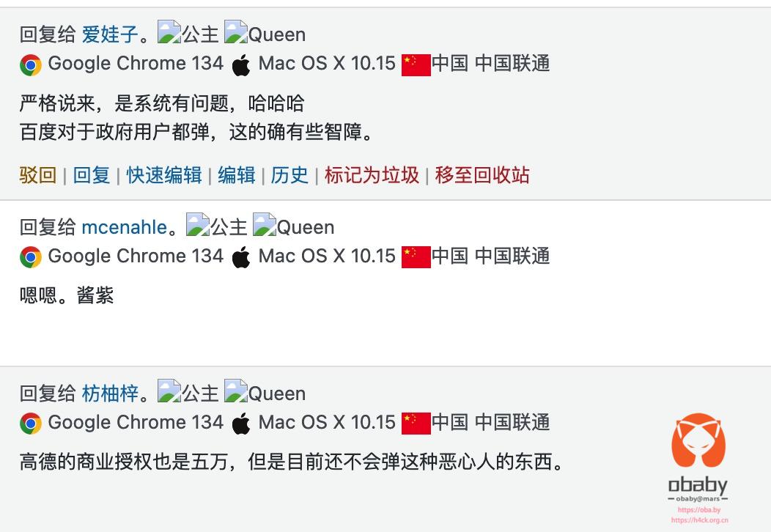771x532 pixels.
Task: Open 快速编辑 quick edit
Action: (x=164, y=175)
